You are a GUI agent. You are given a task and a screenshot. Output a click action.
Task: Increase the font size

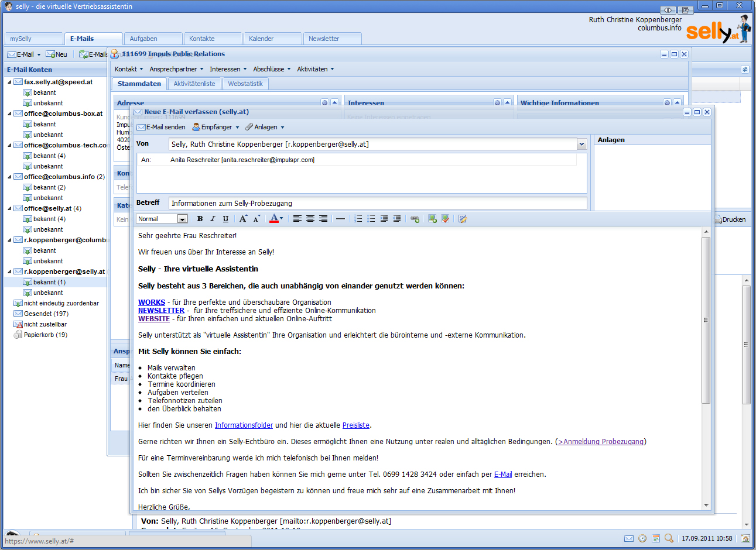coord(243,219)
